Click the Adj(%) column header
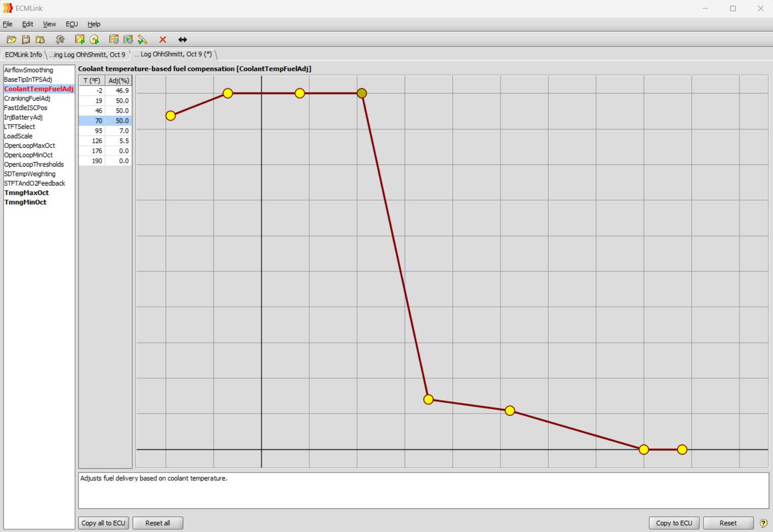The height and width of the screenshot is (532, 773). point(119,81)
